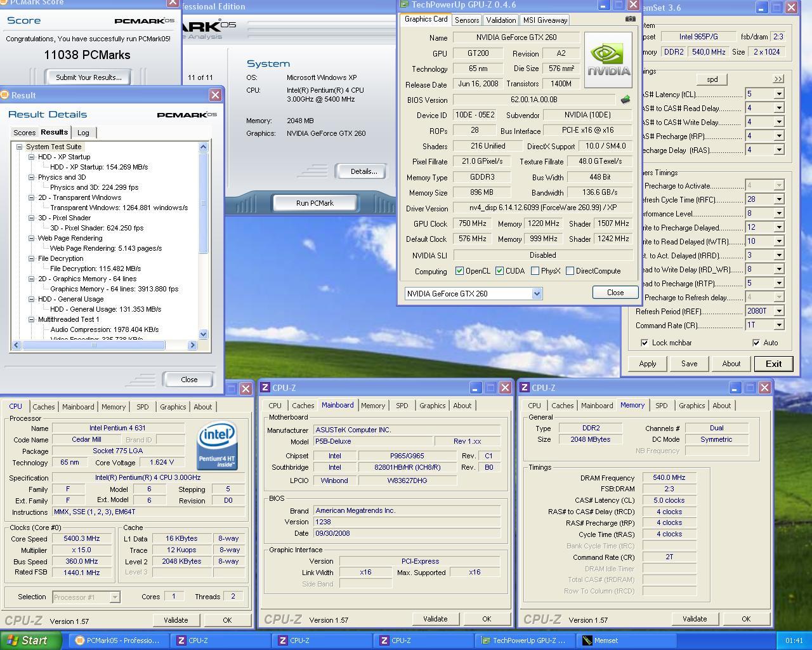
Task: Switch to the Sensors tab in GPU-Z
Action: [x=467, y=20]
